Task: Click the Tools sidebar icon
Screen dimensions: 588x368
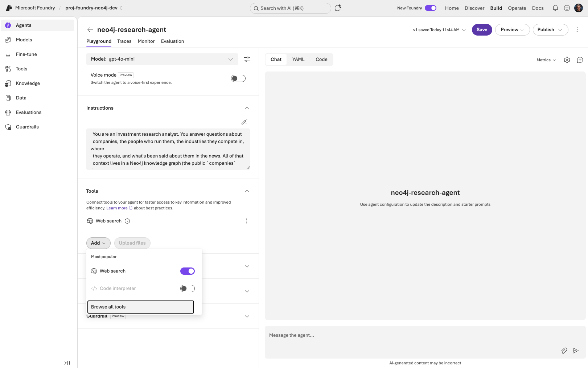Action: pyautogui.click(x=8, y=69)
